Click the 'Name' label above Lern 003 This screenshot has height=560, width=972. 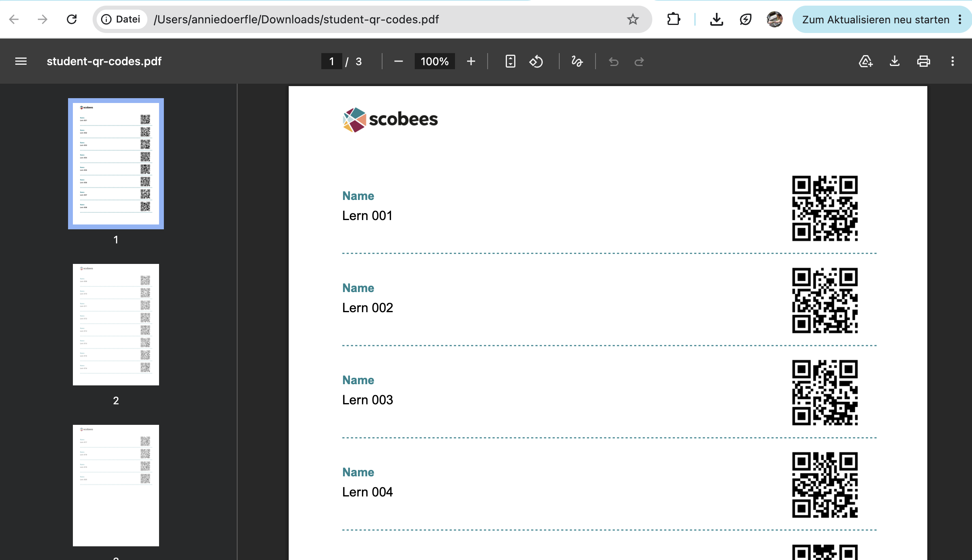tap(358, 380)
